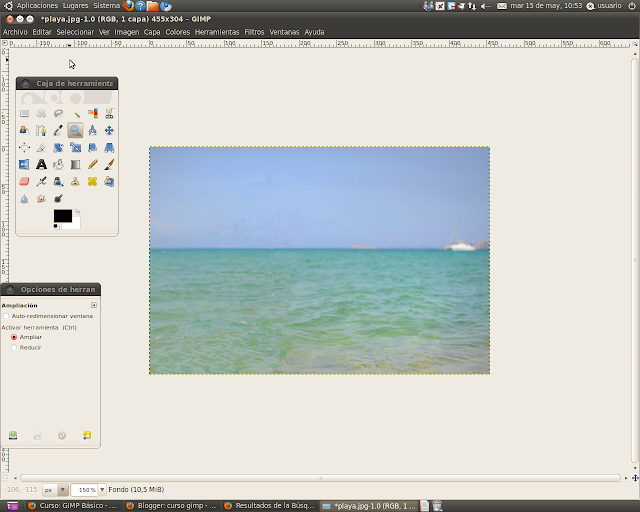Viewport: 640px width, 512px height.
Task: Select the Scale tool
Action: pyautogui.click(x=76, y=147)
